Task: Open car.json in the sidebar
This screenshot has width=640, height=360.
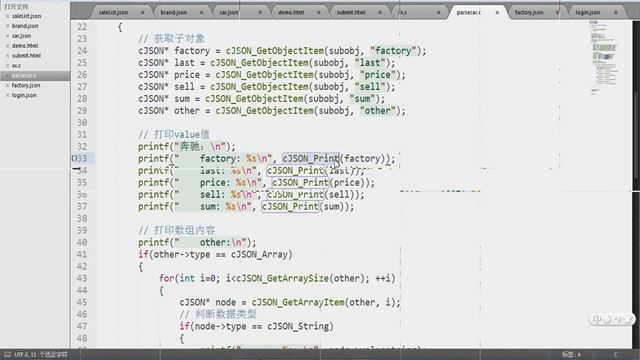Action: coord(21,36)
